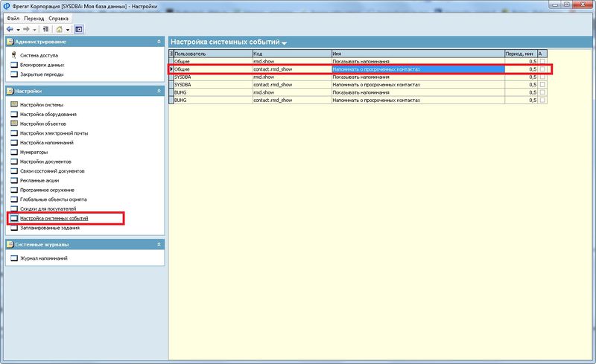
Task: Open the Настройка системных событий title dropdown
Action: pyautogui.click(x=284, y=43)
